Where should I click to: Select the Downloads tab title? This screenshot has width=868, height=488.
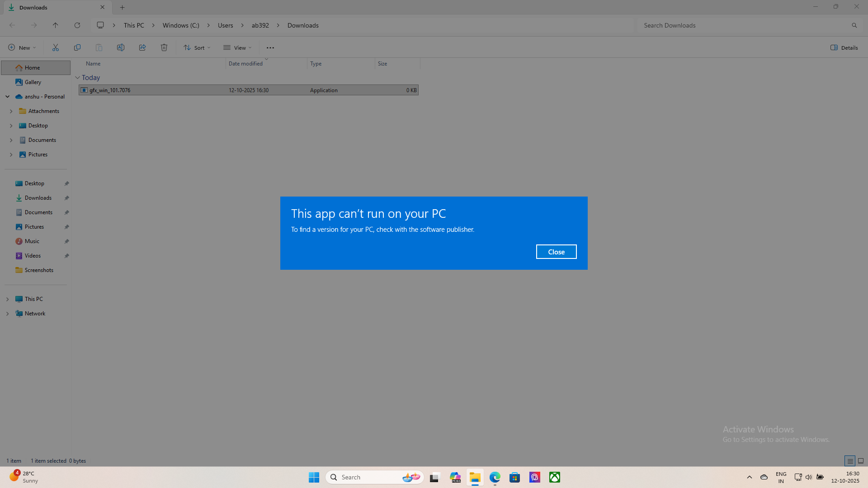tap(33, 7)
